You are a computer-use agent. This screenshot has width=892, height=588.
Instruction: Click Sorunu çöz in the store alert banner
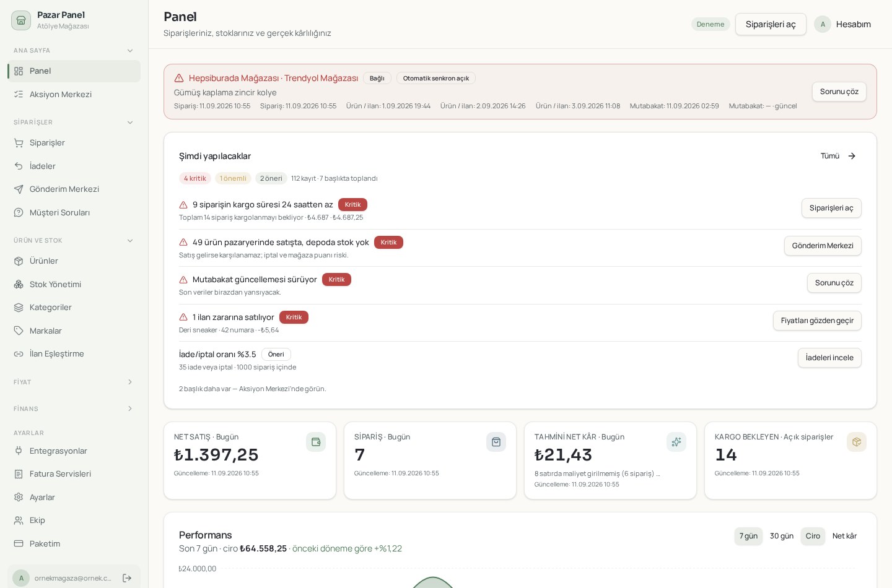[x=839, y=92]
